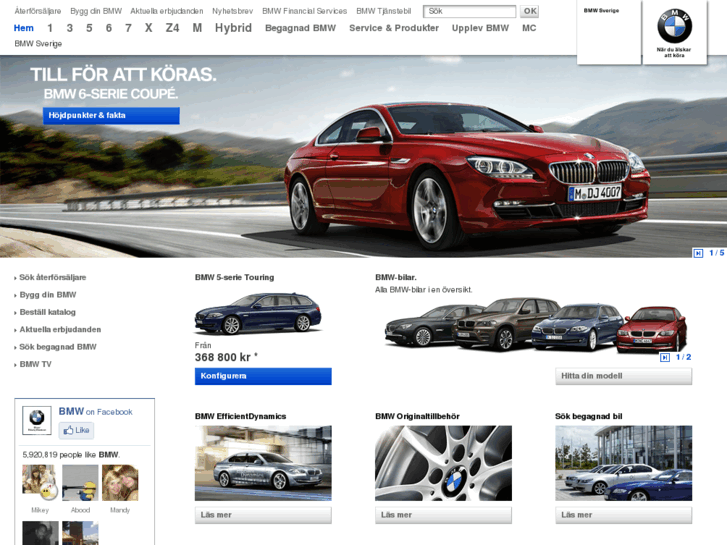727x545 pixels.
Task: Open the Bygg din BMW sidebar link
Action: 48,295
